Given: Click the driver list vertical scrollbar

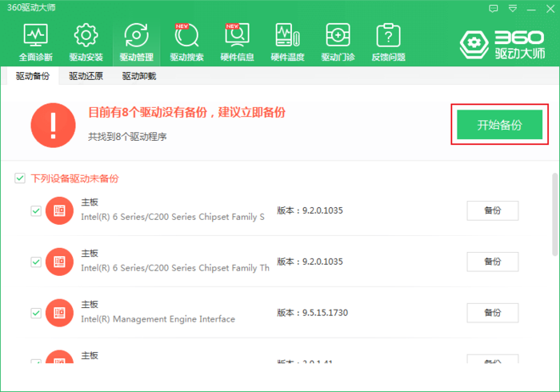Looking at the screenshot, I should pyautogui.click(x=554, y=214).
